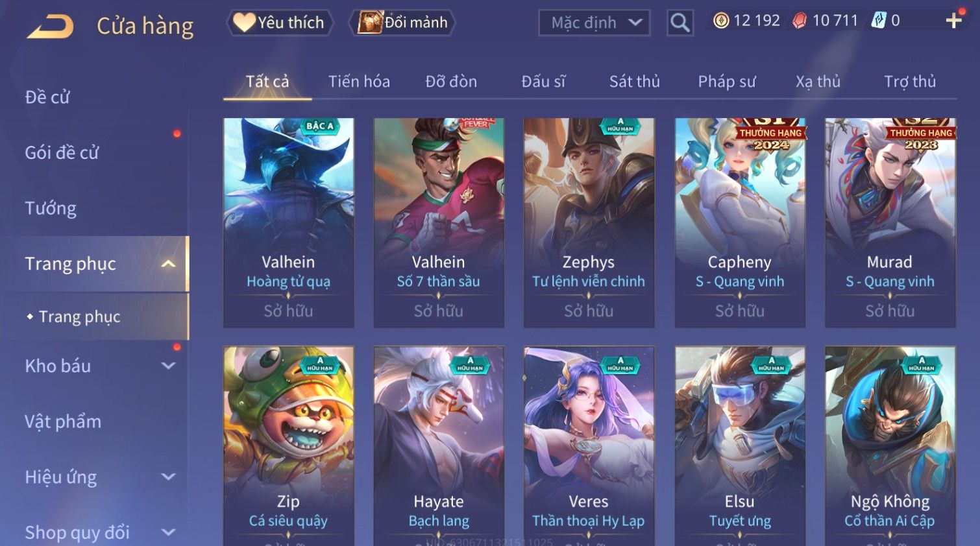
Task: Click the red ruby currency icon
Action: click(800, 21)
